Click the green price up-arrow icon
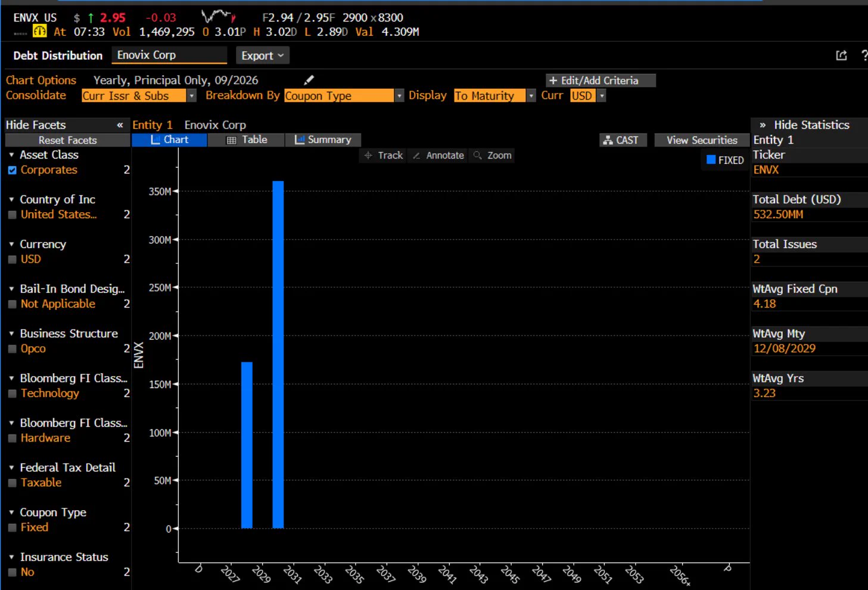The width and height of the screenshot is (868, 590). [x=91, y=18]
